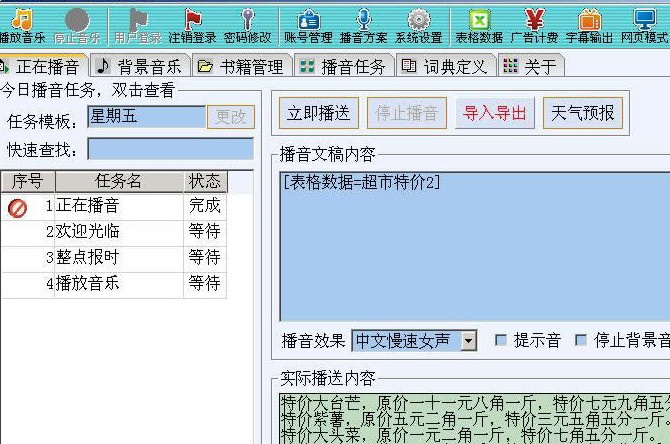Click the 注销登录 red flag icon
670x444 pixels.
click(193, 20)
